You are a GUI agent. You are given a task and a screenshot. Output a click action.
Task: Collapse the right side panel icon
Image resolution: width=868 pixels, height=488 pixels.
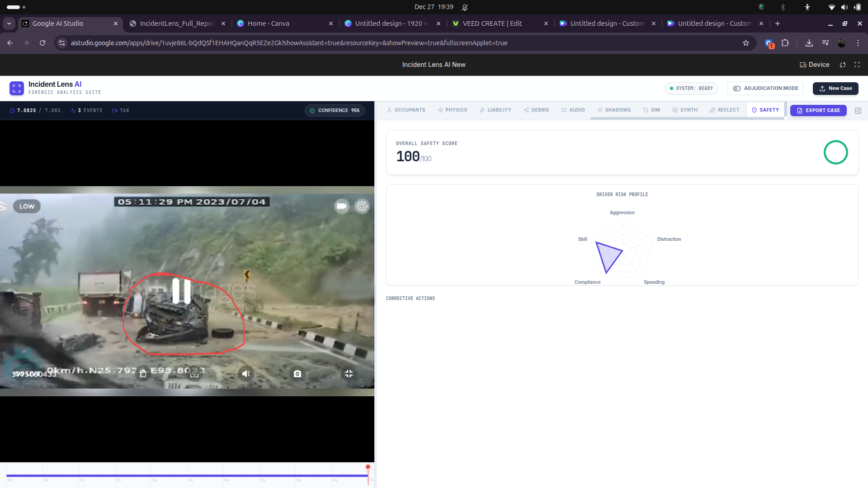pyautogui.click(x=858, y=111)
